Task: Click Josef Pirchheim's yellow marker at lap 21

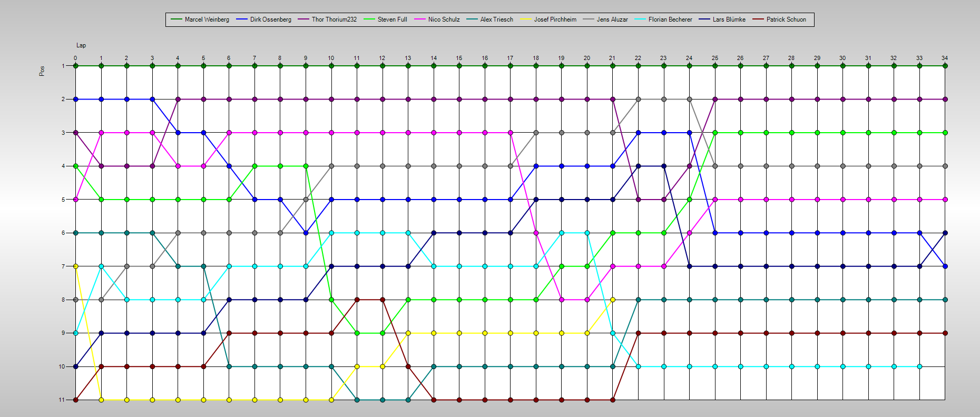Action: pyautogui.click(x=612, y=300)
